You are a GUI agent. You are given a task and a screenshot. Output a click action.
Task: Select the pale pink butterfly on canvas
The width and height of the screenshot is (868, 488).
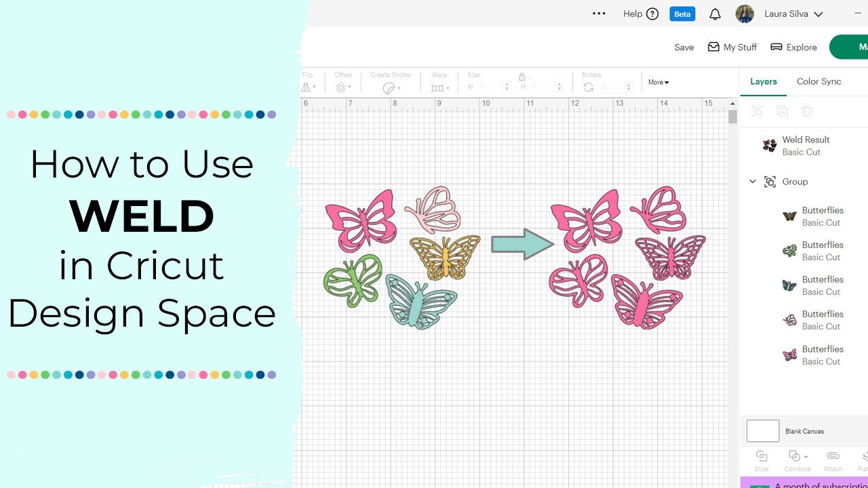(433, 209)
